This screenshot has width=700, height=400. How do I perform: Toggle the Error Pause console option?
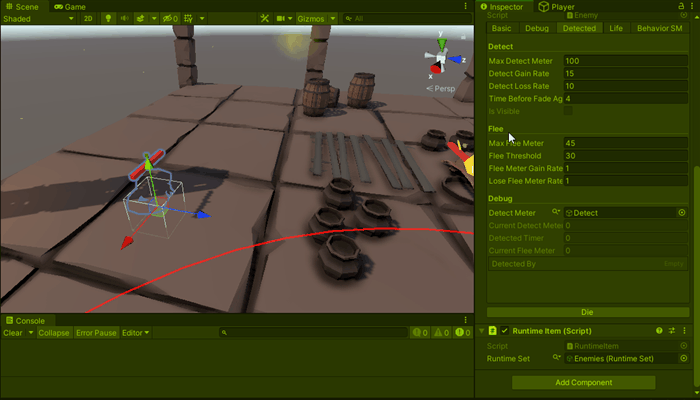pos(95,333)
